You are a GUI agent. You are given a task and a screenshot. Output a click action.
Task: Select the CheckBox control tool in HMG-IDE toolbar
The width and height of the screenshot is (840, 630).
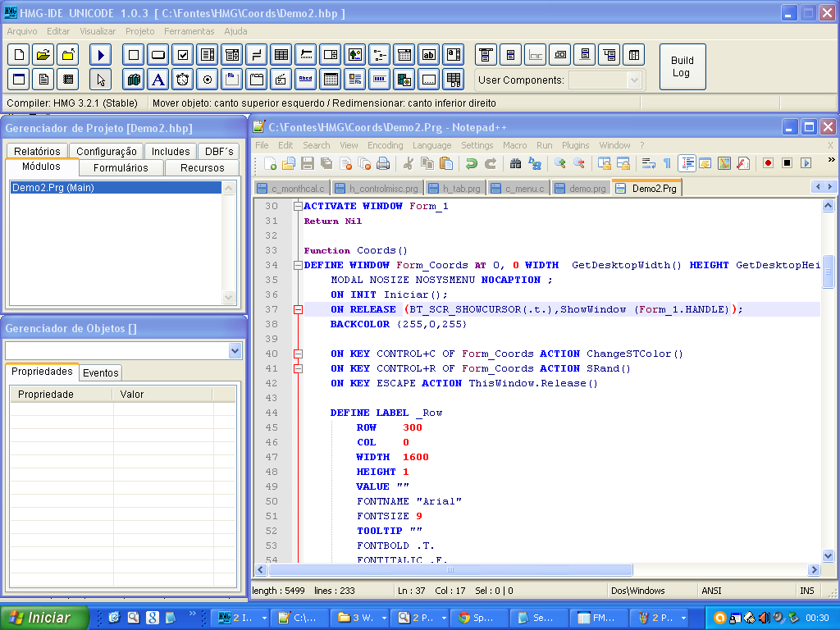click(184, 55)
